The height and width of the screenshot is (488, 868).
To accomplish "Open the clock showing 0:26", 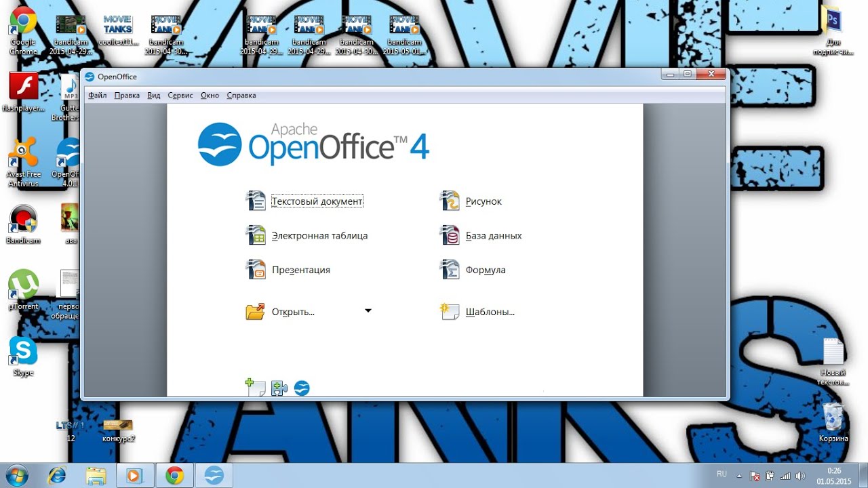I will (833, 476).
